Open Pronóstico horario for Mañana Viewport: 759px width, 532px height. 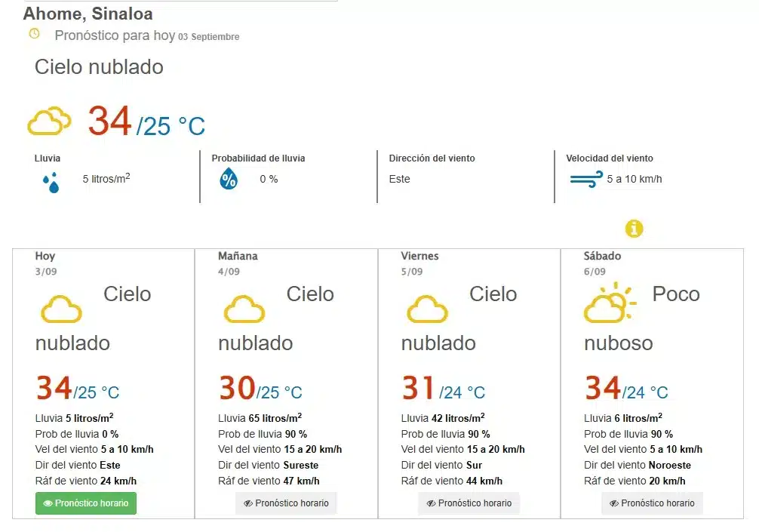coord(286,503)
